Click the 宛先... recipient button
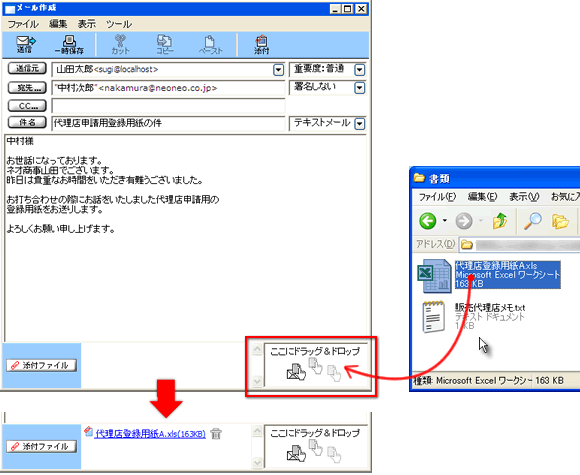This screenshot has height=475, width=580. 27,87
